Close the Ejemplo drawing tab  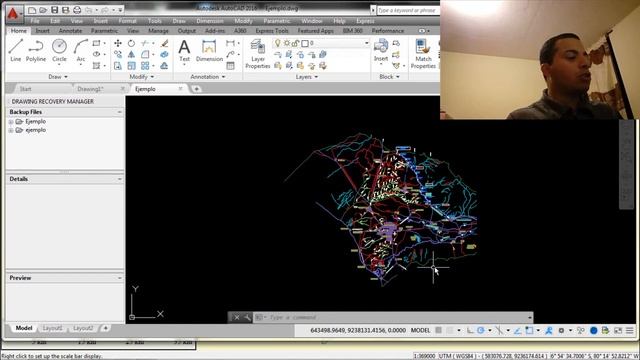tap(180, 89)
